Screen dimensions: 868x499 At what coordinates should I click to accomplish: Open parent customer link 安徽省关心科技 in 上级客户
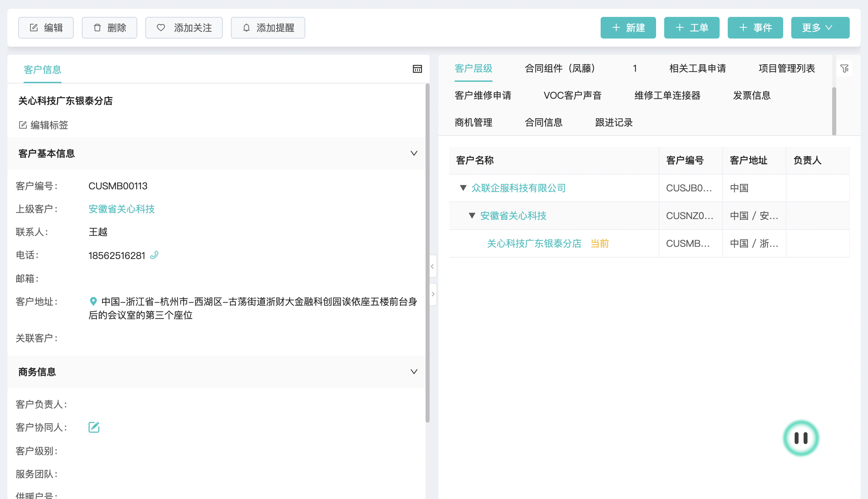(122, 209)
